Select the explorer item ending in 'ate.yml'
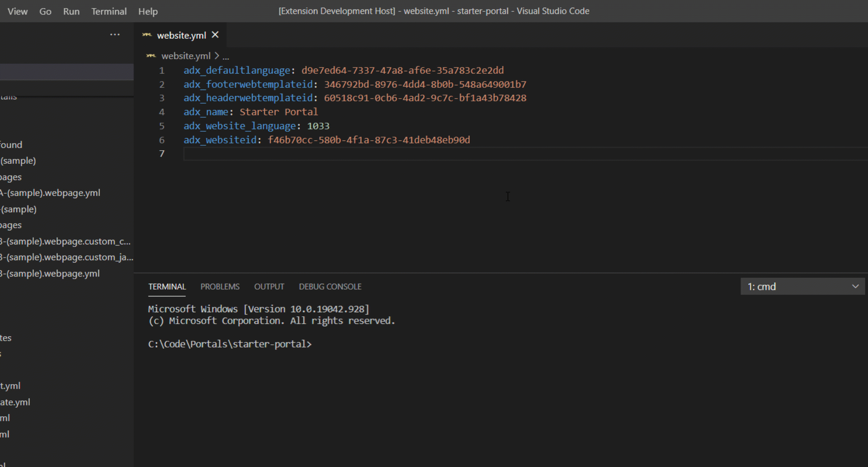 tap(15, 402)
